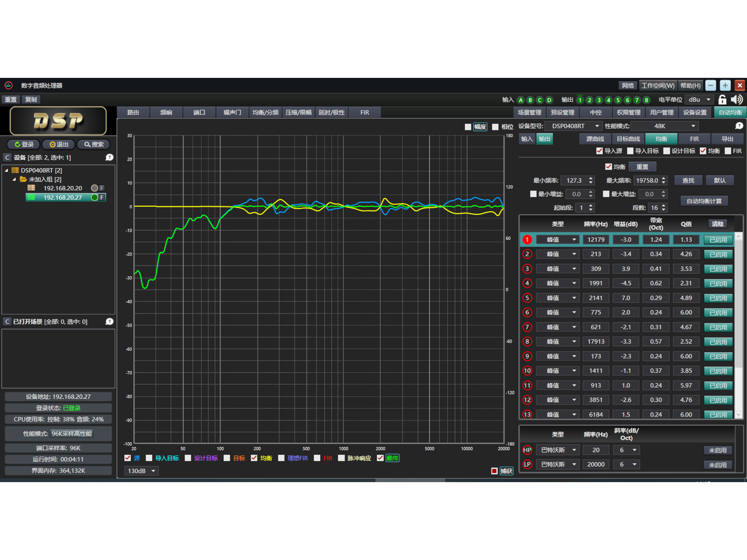This screenshot has width=747, height=560.
Task: Enable the design target (设计目标) curve checkbox
Action: (188, 458)
